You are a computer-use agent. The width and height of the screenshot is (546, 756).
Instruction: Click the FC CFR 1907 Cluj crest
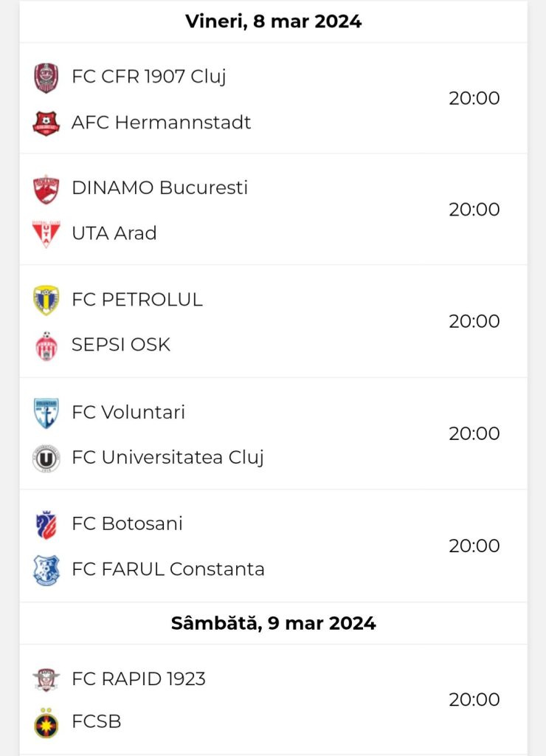(x=46, y=77)
